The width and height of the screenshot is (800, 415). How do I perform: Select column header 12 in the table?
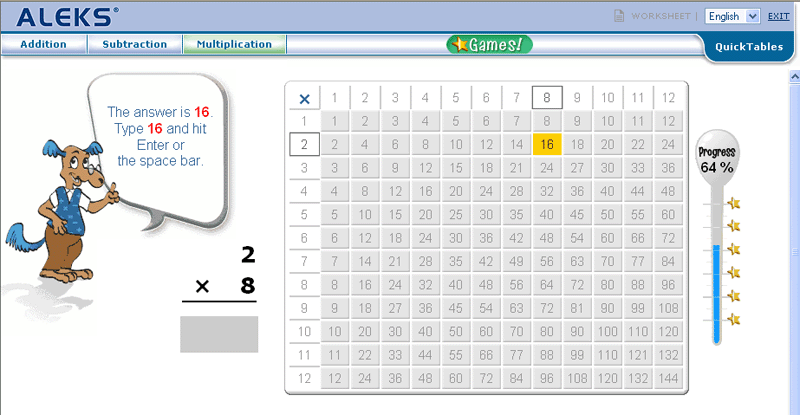click(x=668, y=97)
